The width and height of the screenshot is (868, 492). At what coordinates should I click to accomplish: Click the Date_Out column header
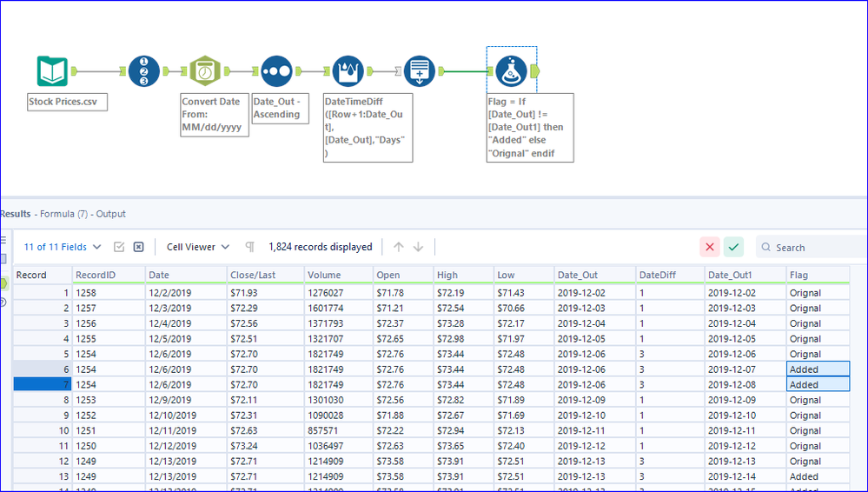coord(595,275)
